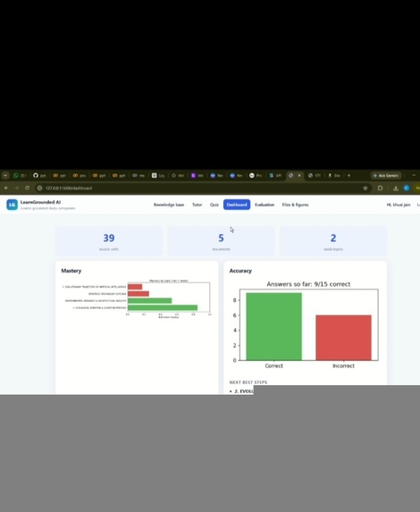Switch to the WhatsApp browser tab
This screenshot has width=420, height=512.
20,176
